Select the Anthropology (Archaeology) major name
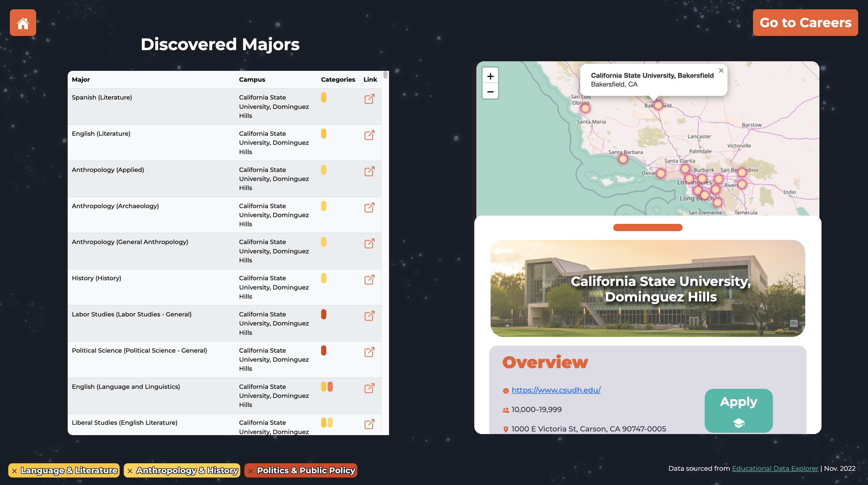 [115, 206]
